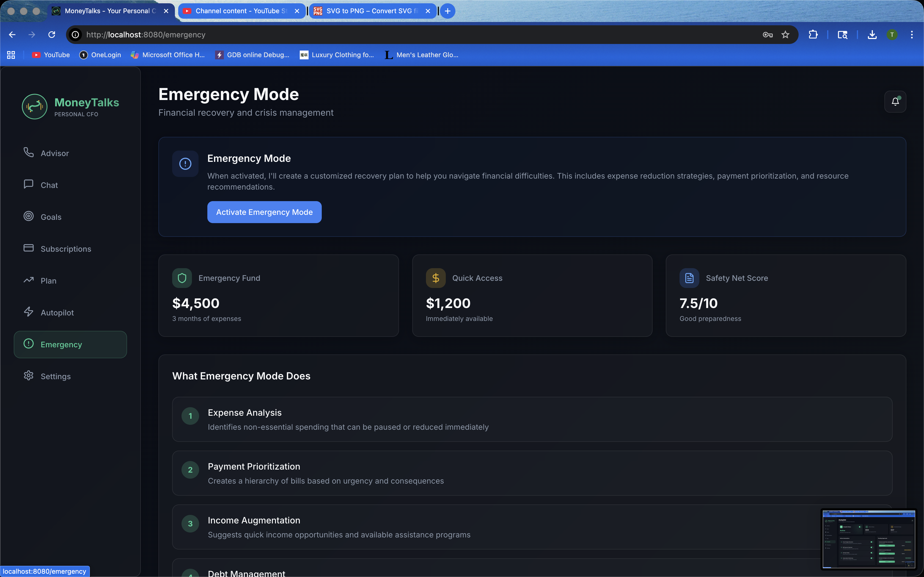
Task: Click the Chat bubble icon in sidebar
Action: 29,184
